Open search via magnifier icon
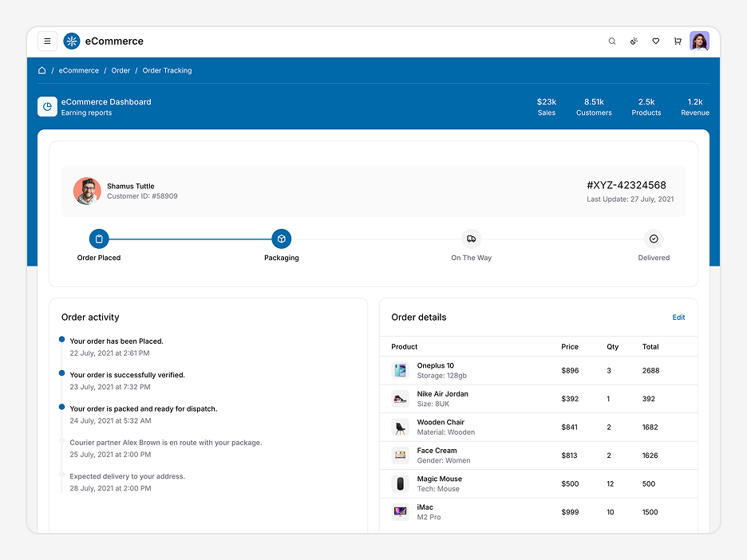 tap(611, 41)
